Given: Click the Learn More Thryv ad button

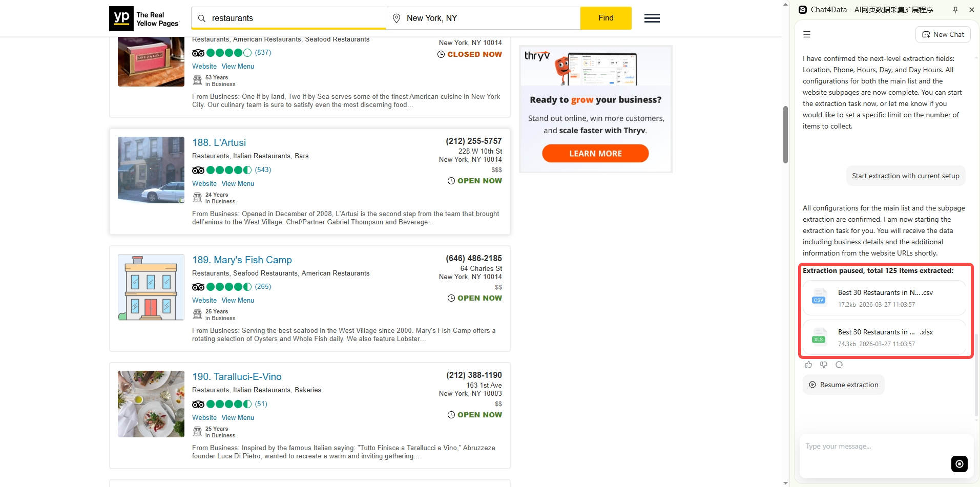Looking at the screenshot, I should pyautogui.click(x=595, y=153).
